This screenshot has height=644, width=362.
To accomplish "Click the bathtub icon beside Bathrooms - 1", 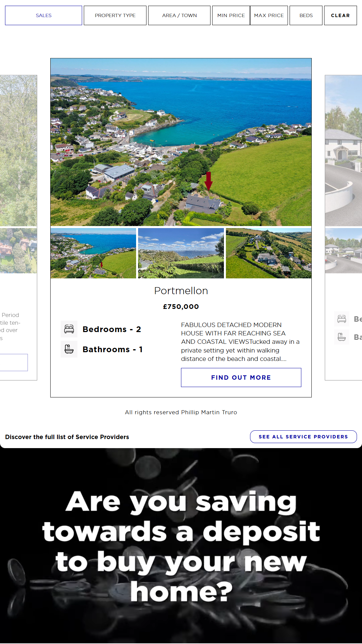I will click(69, 349).
